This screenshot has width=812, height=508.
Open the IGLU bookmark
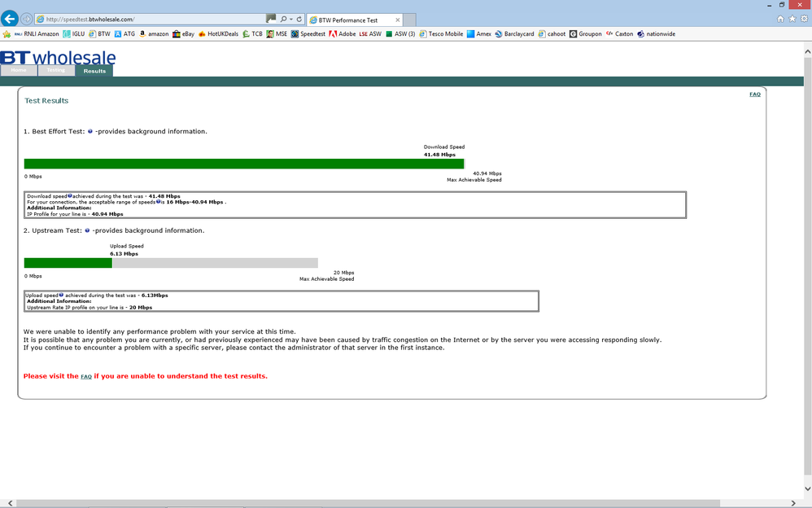pos(73,34)
